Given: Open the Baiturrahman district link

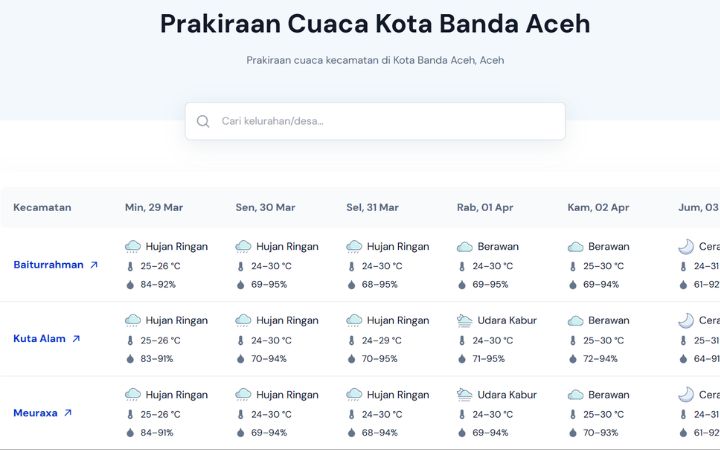Looking at the screenshot, I should pos(46,265).
